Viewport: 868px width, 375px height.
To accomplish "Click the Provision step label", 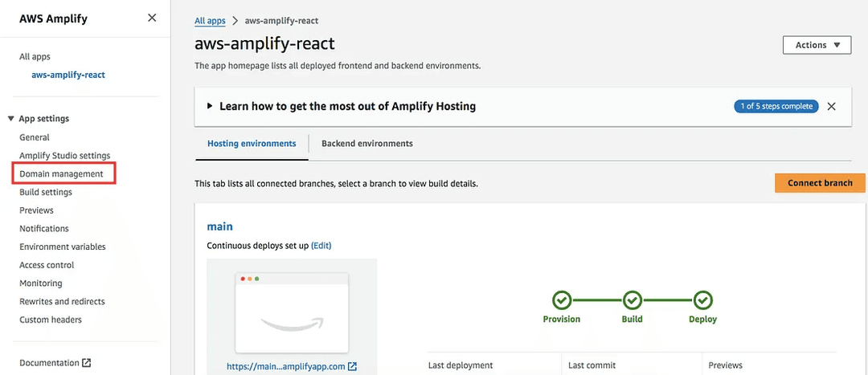I will pyautogui.click(x=561, y=320).
